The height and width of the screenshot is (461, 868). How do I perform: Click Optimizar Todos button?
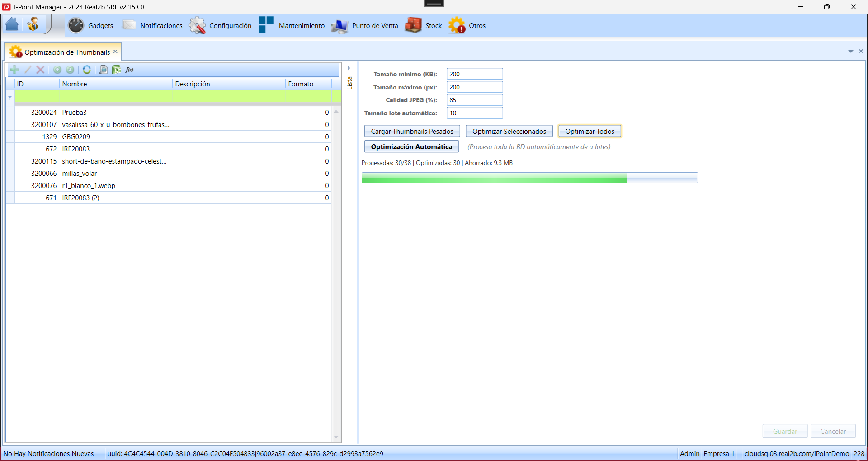pos(590,132)
